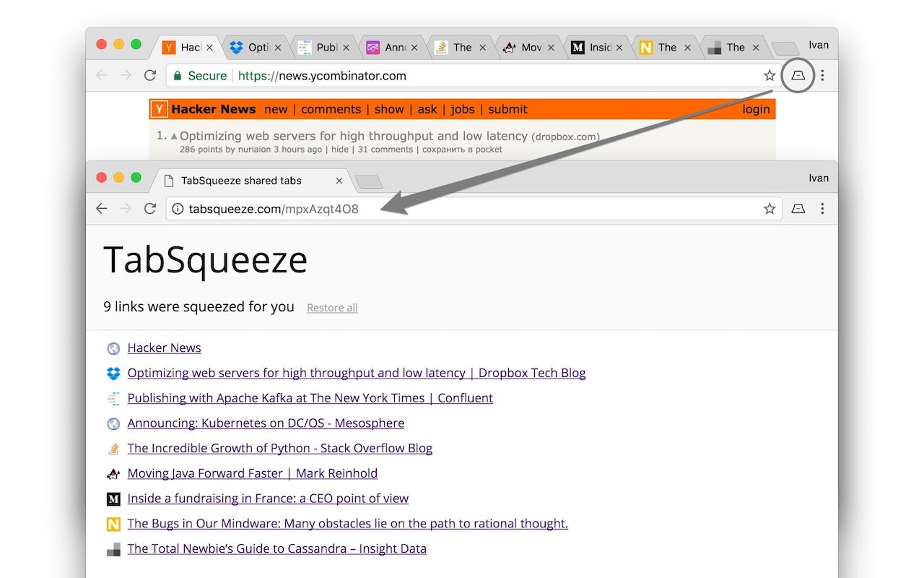Switch to the Dropbox 'Opti' browser tab
The image size is (924, 578).
coord(254,48)
